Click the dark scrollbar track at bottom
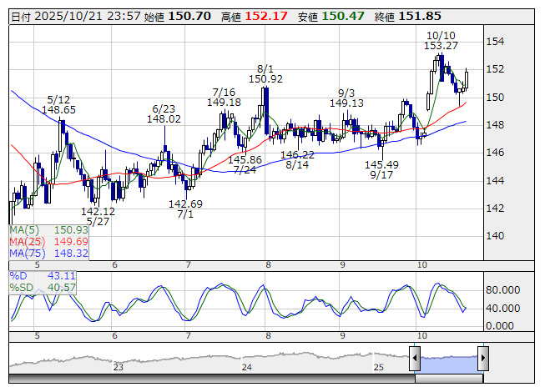 point(212,378)
